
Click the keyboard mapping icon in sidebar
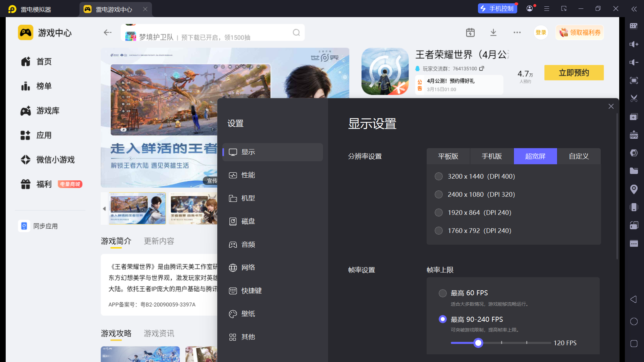pyautogui.click(x=634, y=26)
